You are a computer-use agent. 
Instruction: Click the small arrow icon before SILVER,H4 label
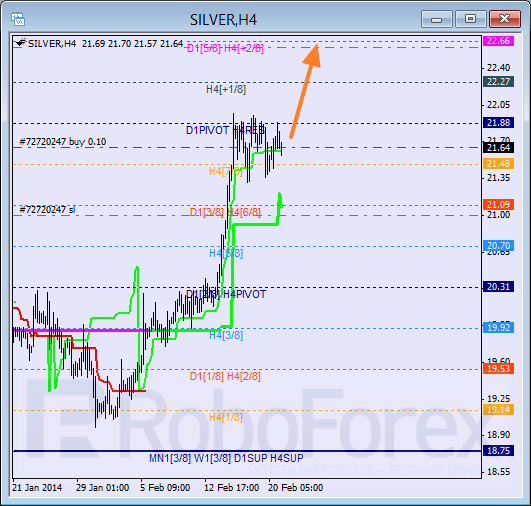[x=20, y=43]
